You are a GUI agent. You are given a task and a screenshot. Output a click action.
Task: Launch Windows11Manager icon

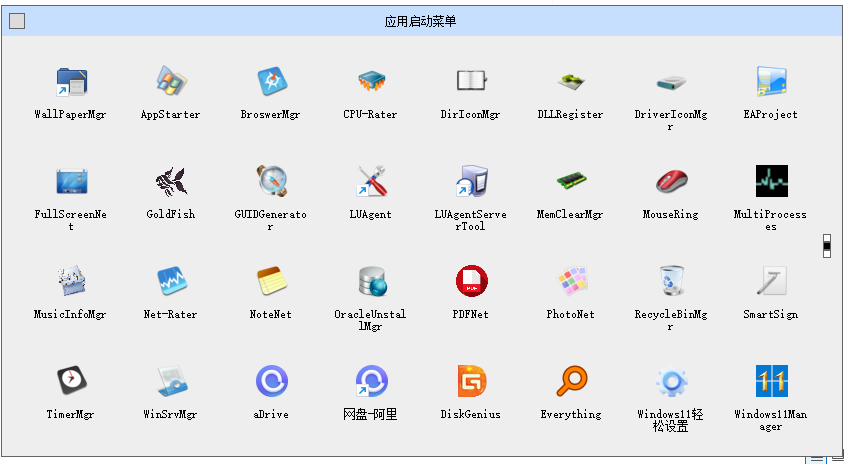pyautogui.click(x=772, y=381)
